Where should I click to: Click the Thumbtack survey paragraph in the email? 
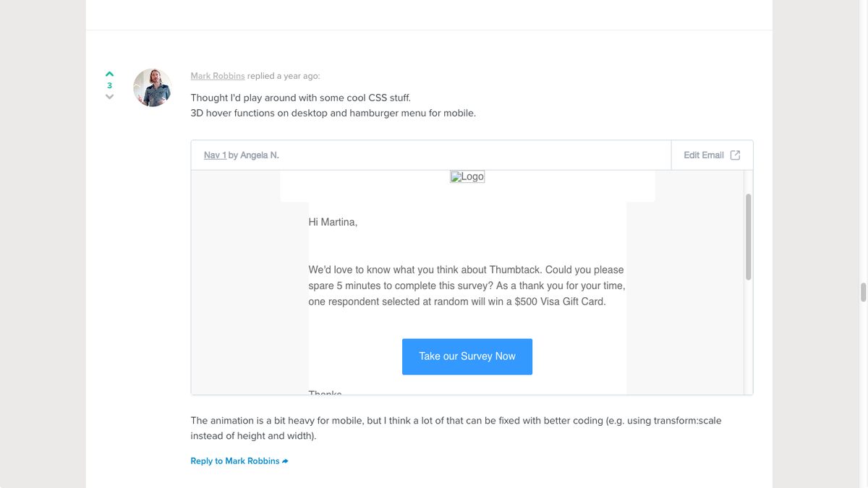(467, 286)
